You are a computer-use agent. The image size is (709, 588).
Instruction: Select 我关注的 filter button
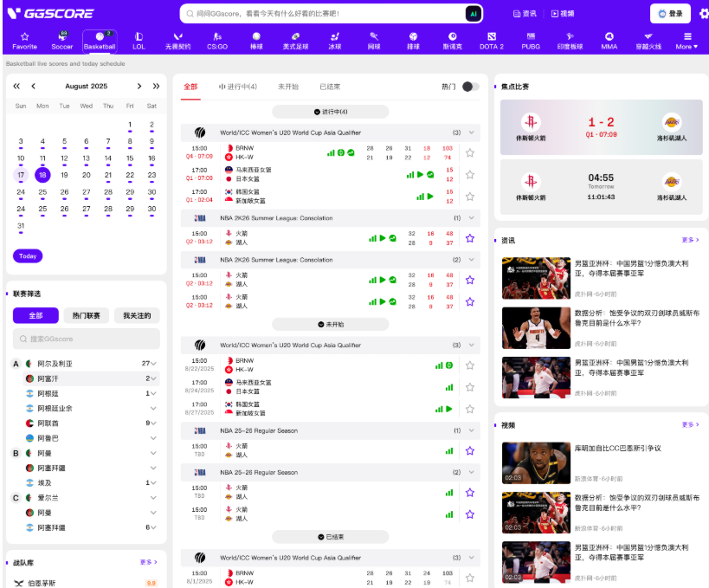pyautogui.click(x=137, y=316)
